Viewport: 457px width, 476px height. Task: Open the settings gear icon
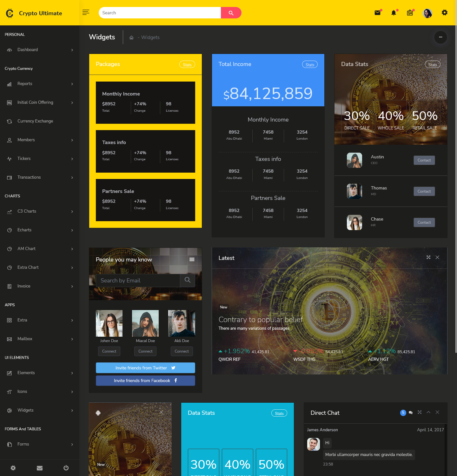pos(444,13)
